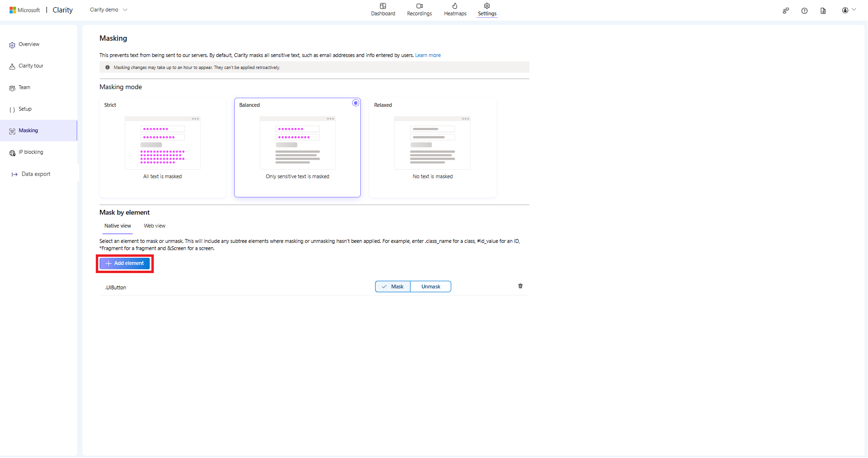Go to the Dashboard tab
The width and height of the screenshot is (868, 458).
(383, 10)
